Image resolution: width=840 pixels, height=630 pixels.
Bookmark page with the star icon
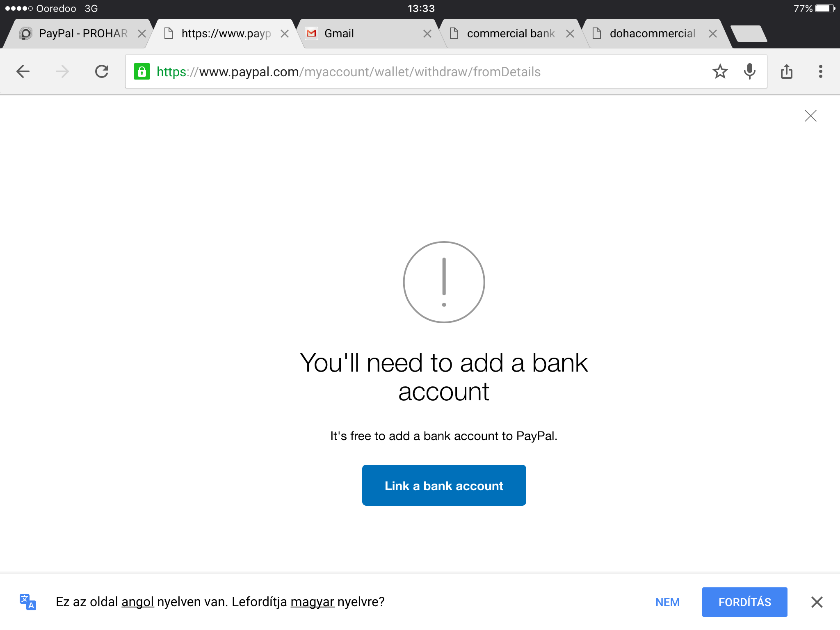720,72
